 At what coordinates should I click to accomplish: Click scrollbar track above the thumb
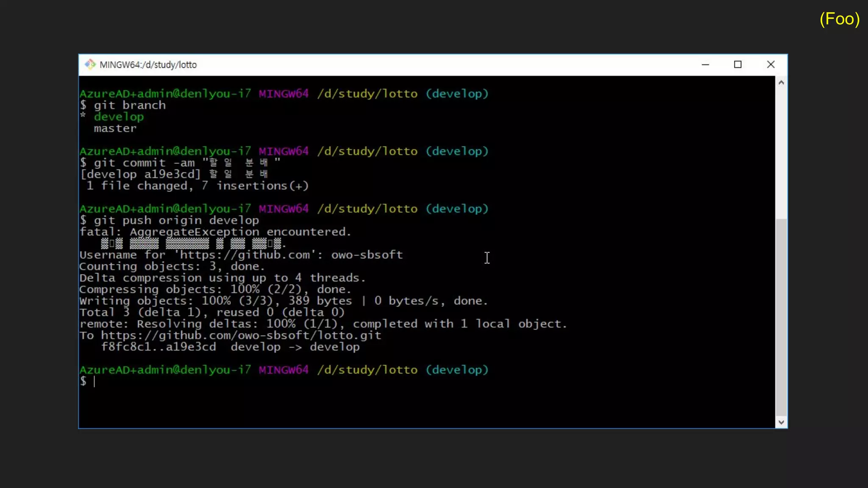click(781, 152)
